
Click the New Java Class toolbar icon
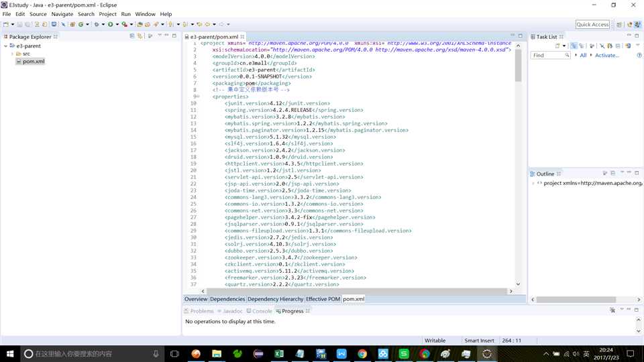point(80,24)
